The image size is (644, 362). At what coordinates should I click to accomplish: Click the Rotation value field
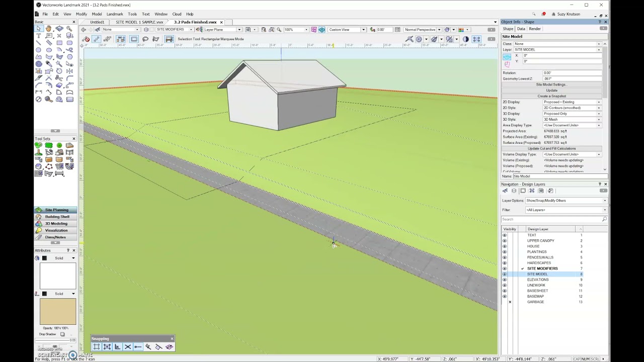tap(572, 73)
